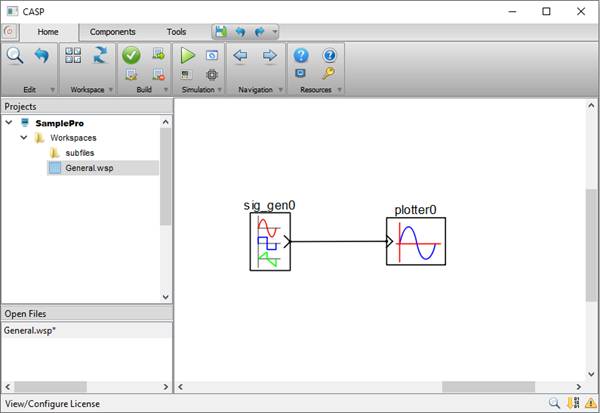Click the green checkmark Build icon
600x413 pixels.
[131, 56]
